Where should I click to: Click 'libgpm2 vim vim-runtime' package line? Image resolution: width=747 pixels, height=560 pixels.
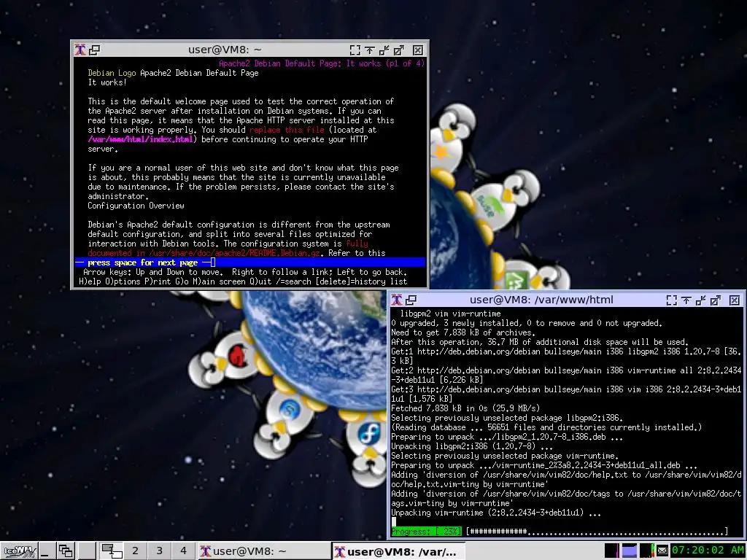[450, 314]
